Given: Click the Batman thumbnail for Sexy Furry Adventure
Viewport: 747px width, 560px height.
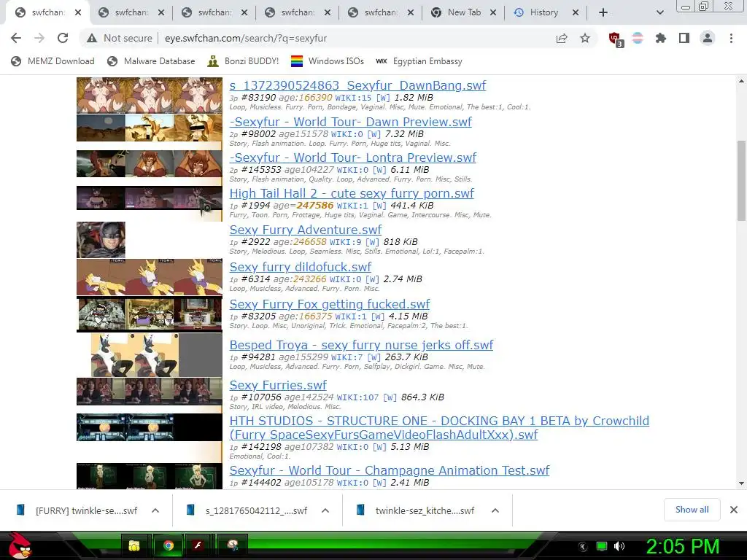Looking at the screenshot, I should click(x=101, y=240).
